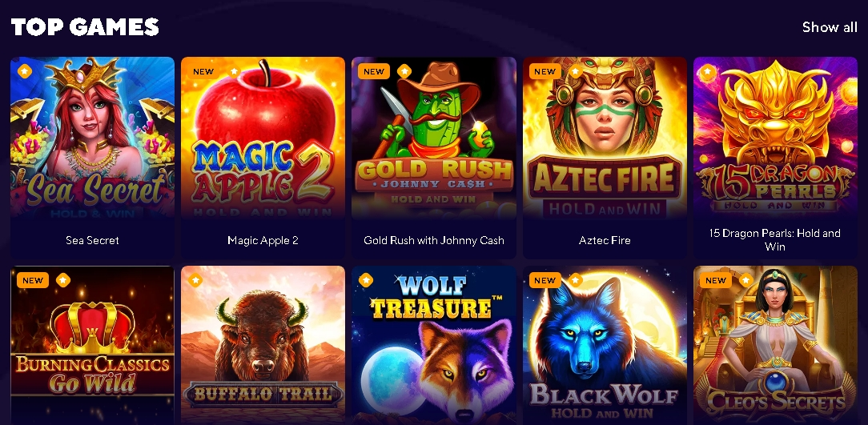Click star icon on Burning Classics Go Wild

point(63,280)
